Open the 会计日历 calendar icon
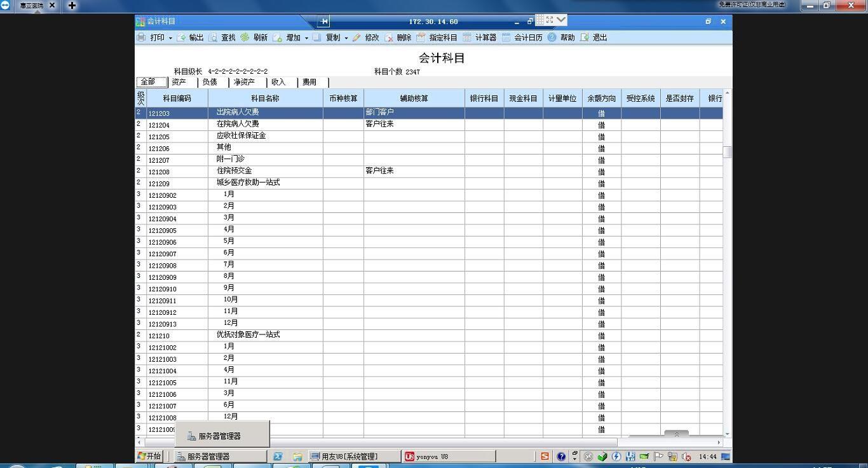Viewport: 868px width, 468px height. 506,38
